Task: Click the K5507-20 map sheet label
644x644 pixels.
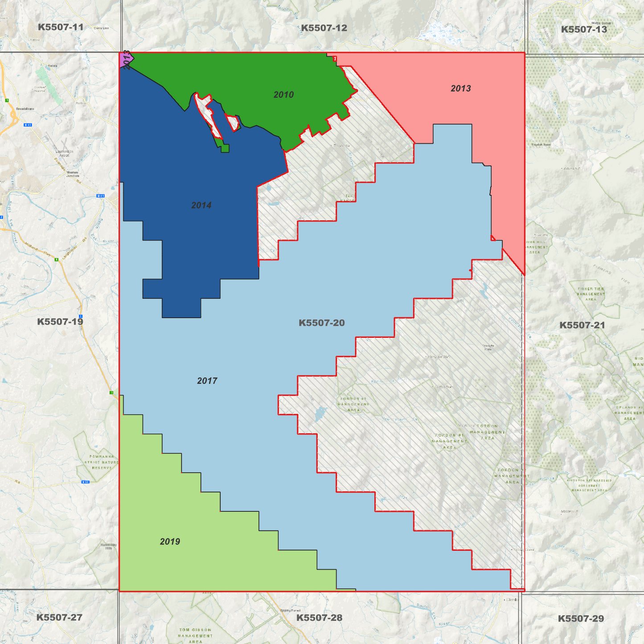Action: 321,323
